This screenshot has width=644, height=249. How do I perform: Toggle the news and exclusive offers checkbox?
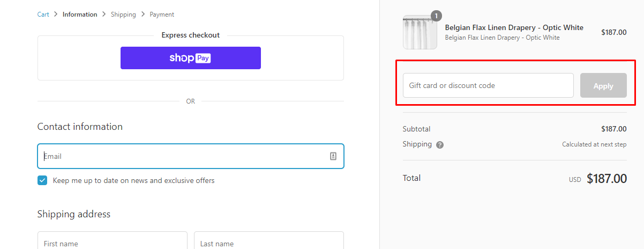(42, 180)
